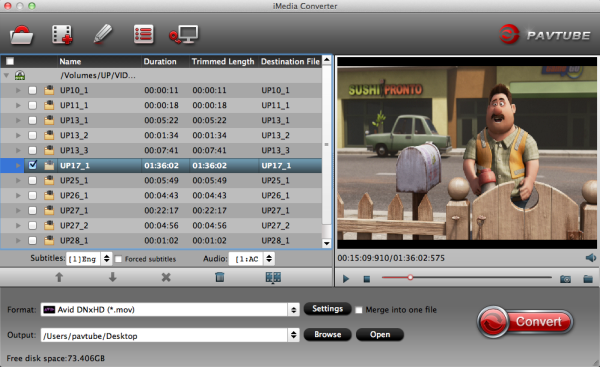Move selected item down arrow

coord(112,277)
